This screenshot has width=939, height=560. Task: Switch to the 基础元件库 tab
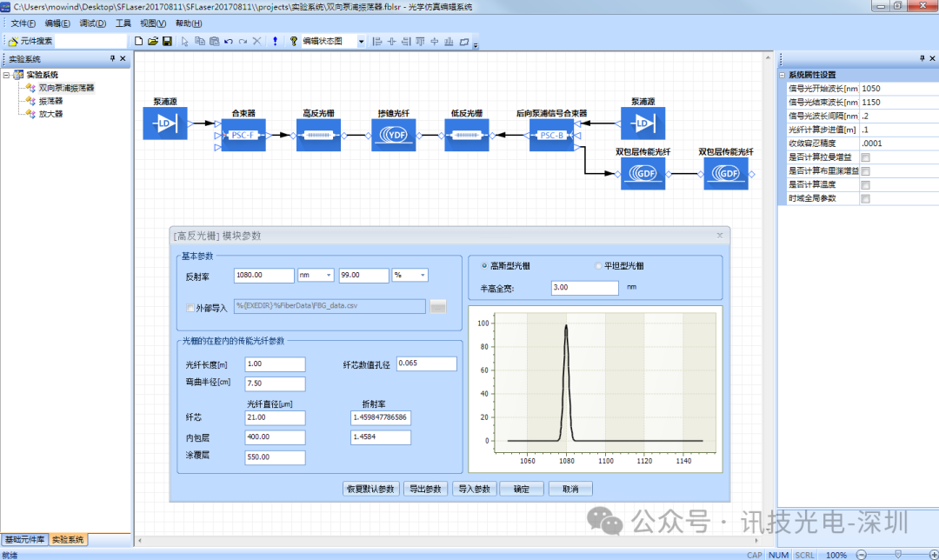(24, 540)
